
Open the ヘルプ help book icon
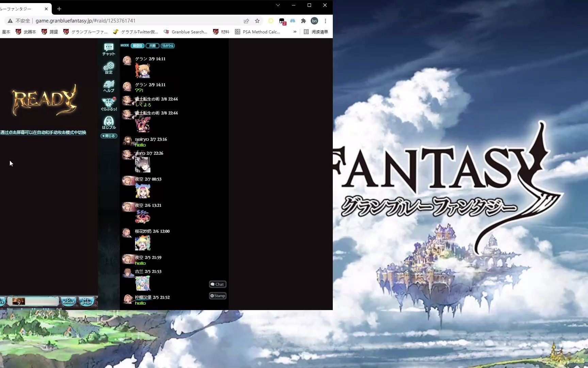pyautogui.click(x=109, y=86)
